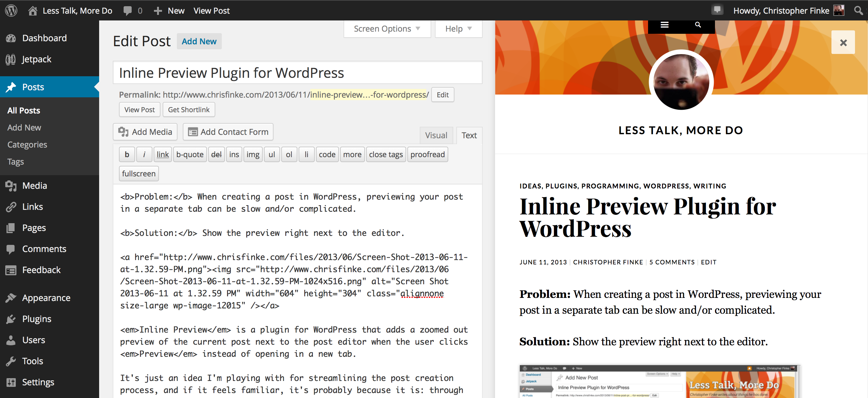
Task: Click the Jetpack sidebar icon
Action: 11,60
